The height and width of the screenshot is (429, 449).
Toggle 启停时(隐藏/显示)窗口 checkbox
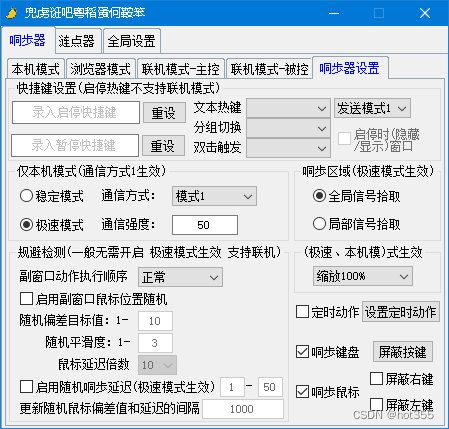(345, 138)
